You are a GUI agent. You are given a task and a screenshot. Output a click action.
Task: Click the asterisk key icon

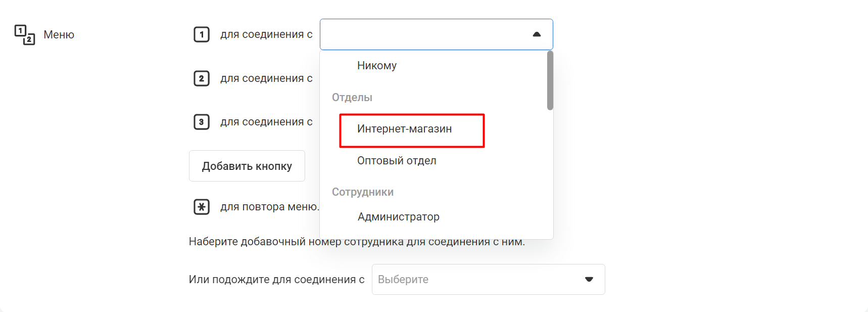(x=202, y=207)
